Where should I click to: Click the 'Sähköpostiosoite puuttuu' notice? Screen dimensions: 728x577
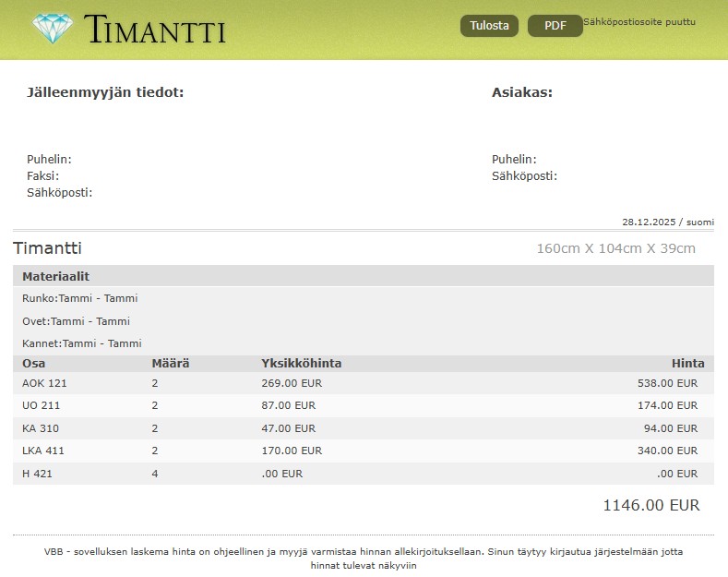pyautogui.click(x=639, y=21)
